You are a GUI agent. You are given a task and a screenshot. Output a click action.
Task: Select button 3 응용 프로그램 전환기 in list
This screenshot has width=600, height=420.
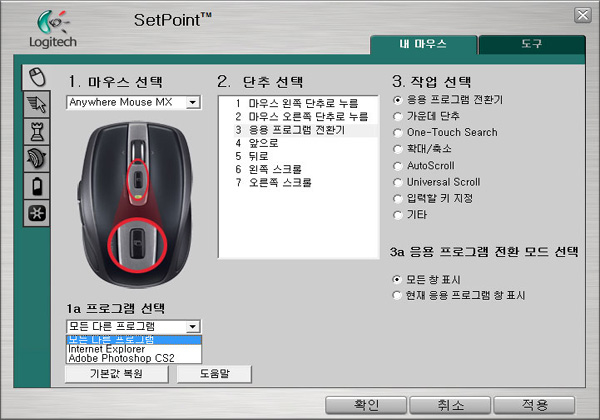(x=306, y=130)
